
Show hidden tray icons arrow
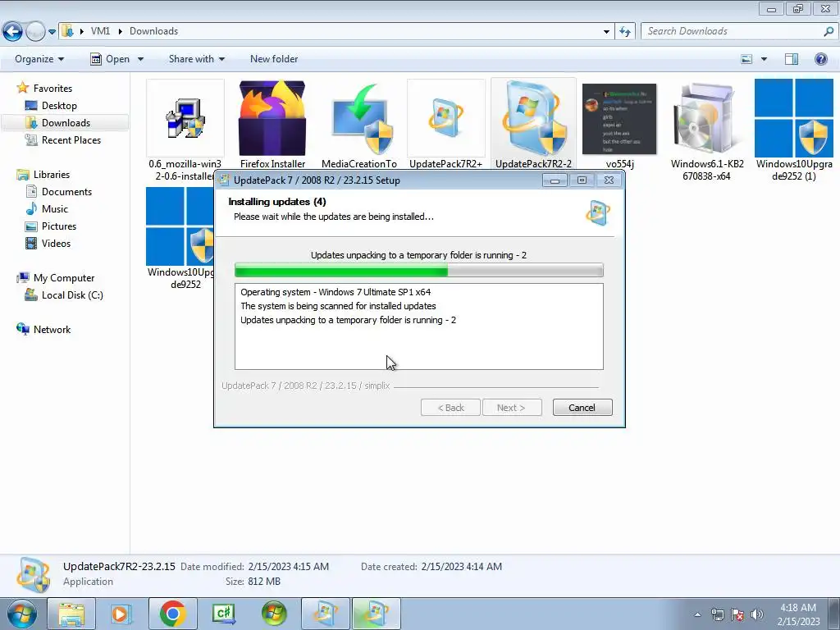[697, 614]
